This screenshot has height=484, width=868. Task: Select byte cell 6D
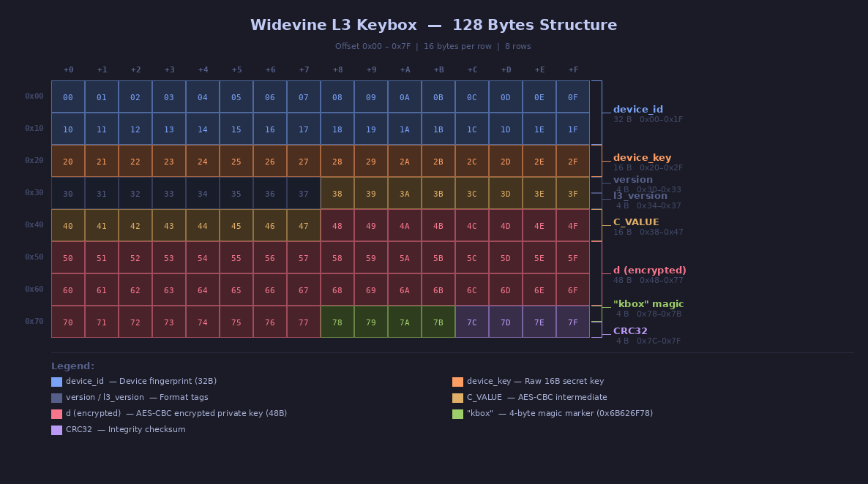click(x=506, y=290)
